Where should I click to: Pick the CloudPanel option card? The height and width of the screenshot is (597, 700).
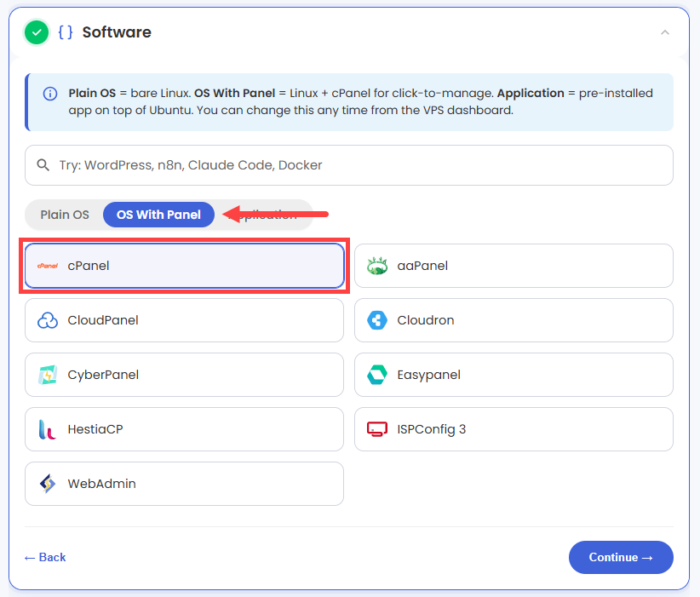pos(185,320)
